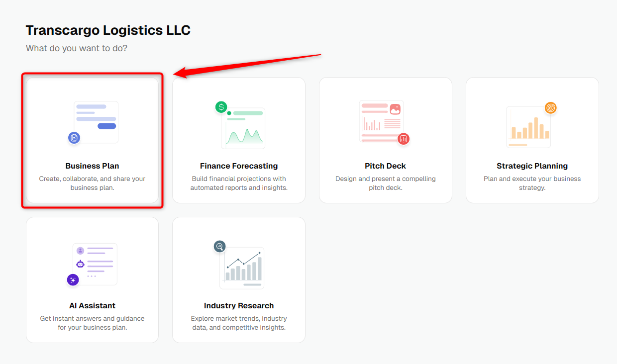
Task: Open the Business Plan title
Action: tap(92, 166)
